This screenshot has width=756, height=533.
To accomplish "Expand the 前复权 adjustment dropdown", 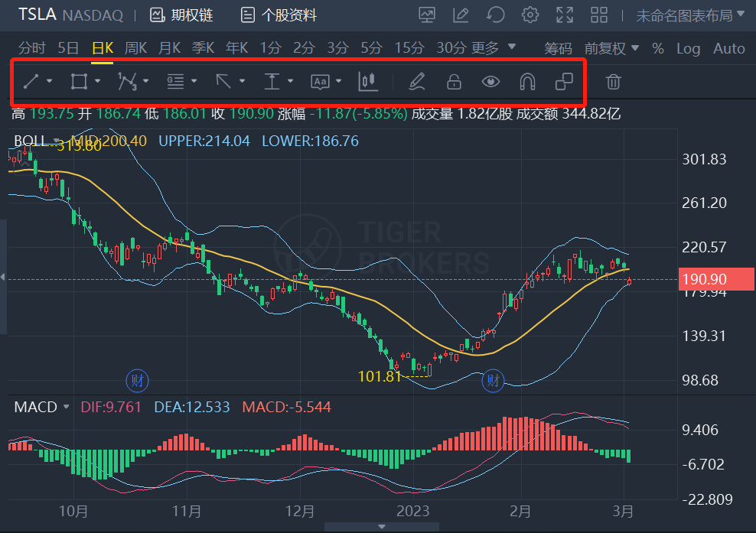I will pyautogui.click(x=611, y=49).
